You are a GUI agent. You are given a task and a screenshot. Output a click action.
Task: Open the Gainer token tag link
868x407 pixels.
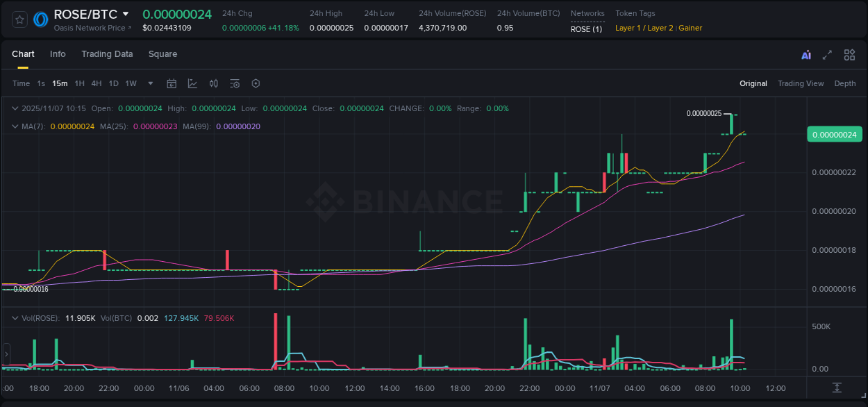(x=690, y=28)
